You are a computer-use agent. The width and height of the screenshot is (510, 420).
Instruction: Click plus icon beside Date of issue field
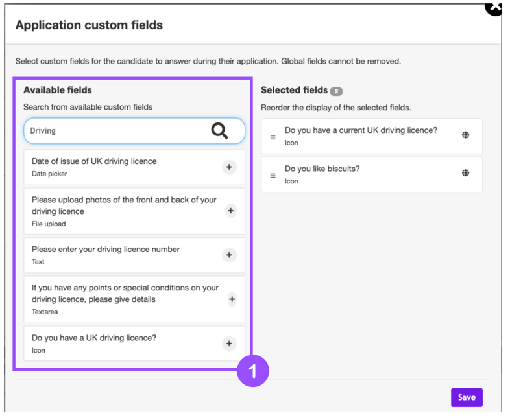click(x=229, y=167)
